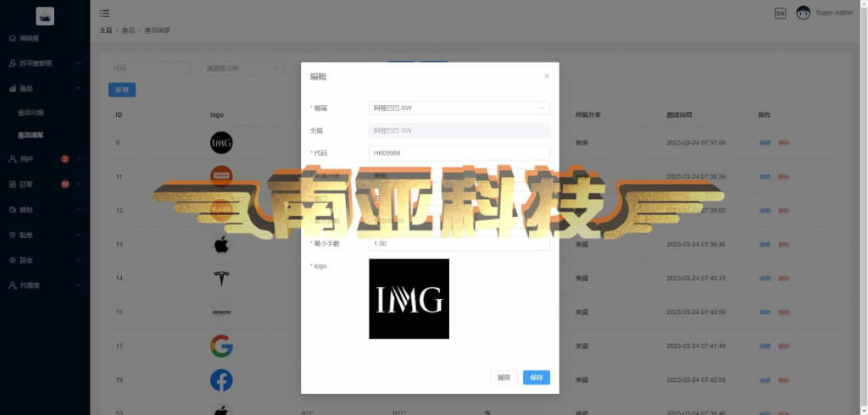Click the site logo atop the sidebar
Viewport: 868px width, 415px height.
(45, 16)
